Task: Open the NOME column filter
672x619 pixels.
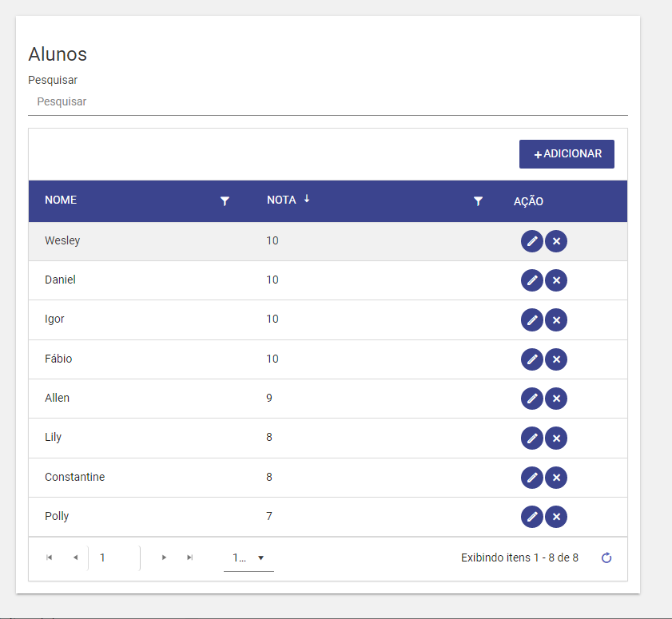Action: pyautogui.click(x=225, y=201)
